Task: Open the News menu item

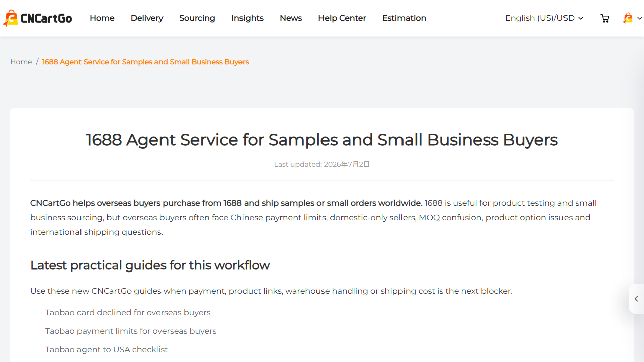Action: (x=291, y=18)
